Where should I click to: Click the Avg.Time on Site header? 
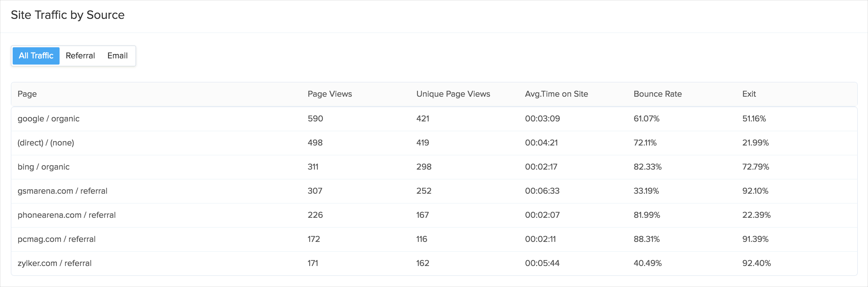click(x=556, y=94)
